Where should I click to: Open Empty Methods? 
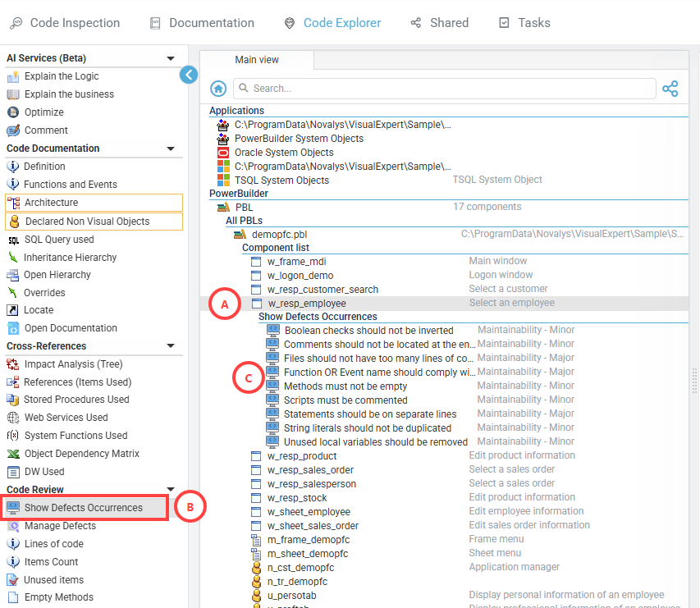click(58, 597)
